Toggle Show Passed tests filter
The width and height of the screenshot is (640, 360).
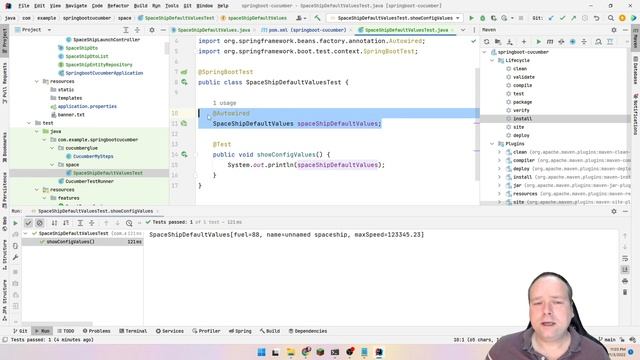[x=28, y=223]
